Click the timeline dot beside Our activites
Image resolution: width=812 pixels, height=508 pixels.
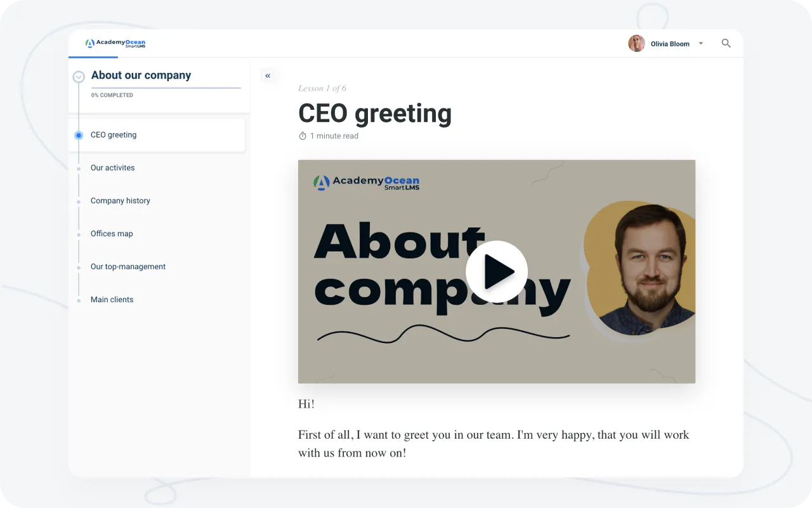pos(79,169)
